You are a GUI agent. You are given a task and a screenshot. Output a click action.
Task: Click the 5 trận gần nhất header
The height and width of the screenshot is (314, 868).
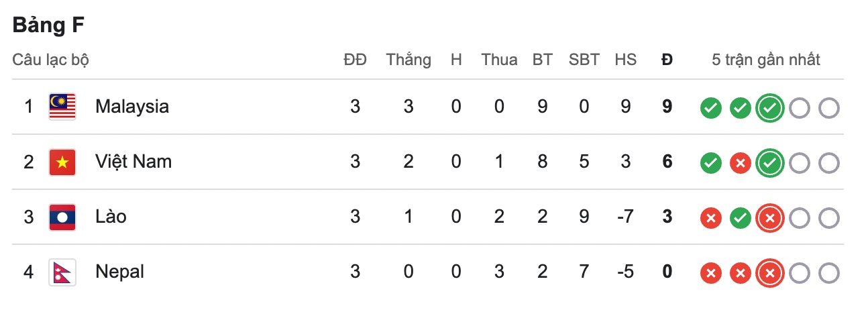[x=766, y=60]
